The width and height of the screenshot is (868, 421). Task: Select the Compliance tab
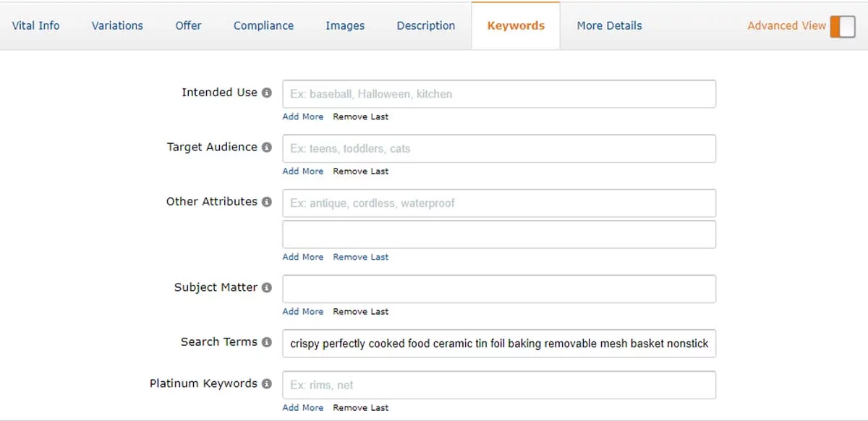[263, 25]
